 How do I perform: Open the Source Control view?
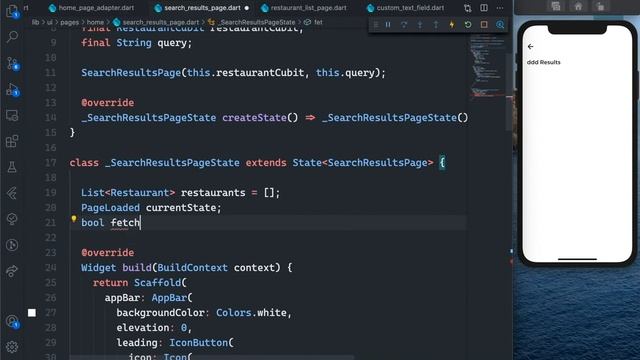tap(12, 63)
